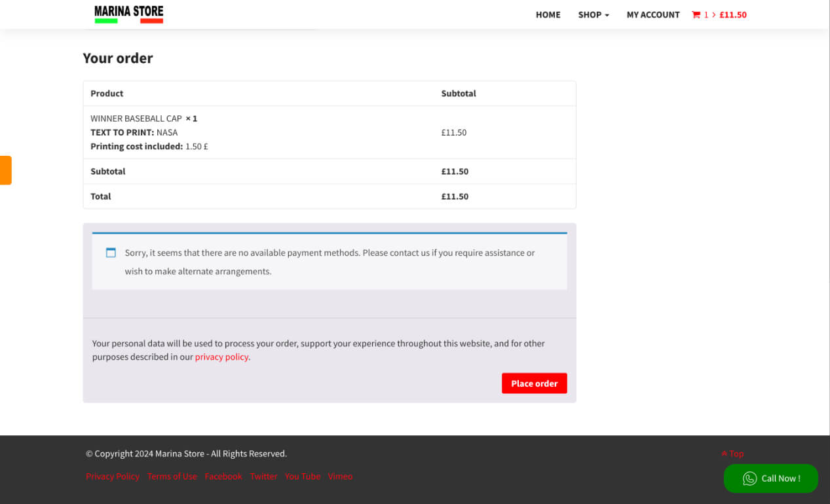The height and width of the screenshot is (504, 830).
Task: Click the Marina Store logo
Action: pyautogui.click(x=128, y=14)
